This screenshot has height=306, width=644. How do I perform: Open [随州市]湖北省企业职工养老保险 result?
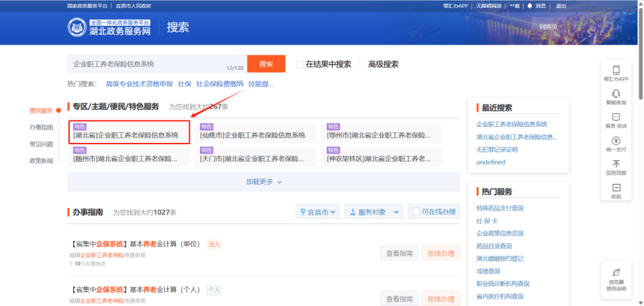128,157
